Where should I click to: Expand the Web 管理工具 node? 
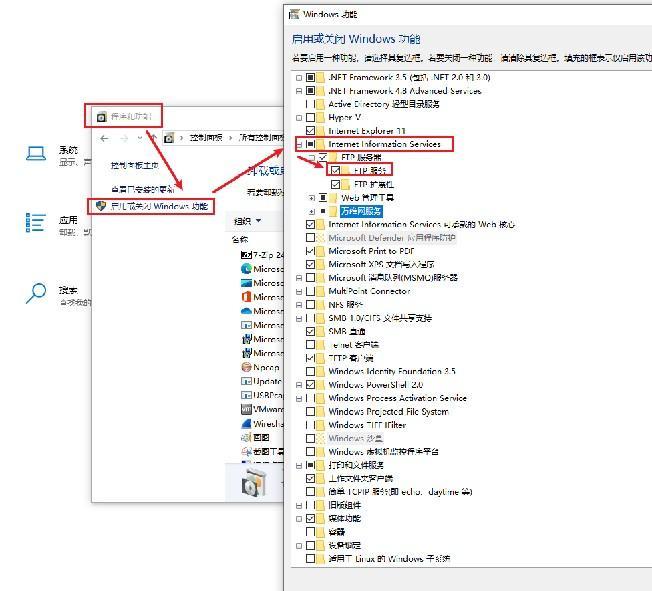click(x=312, y=198)
